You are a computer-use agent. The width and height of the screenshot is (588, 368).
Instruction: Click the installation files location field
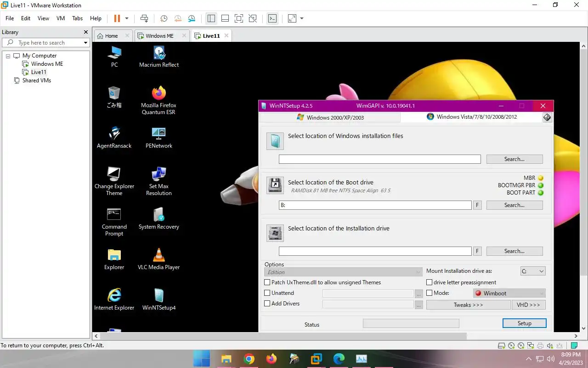[x=379, y=159]
